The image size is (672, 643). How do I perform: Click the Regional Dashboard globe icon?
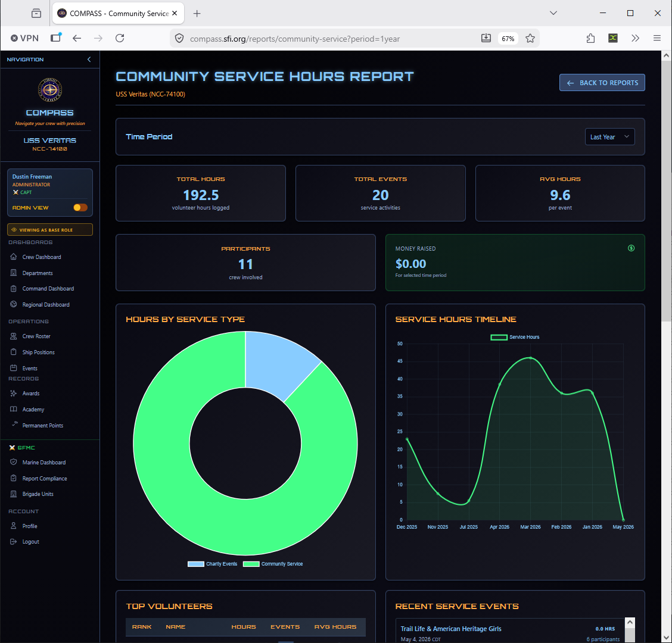(13, 305)
